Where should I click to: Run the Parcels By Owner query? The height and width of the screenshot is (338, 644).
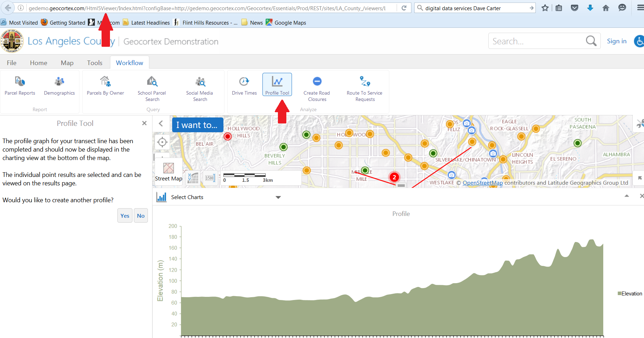point(105,86)
